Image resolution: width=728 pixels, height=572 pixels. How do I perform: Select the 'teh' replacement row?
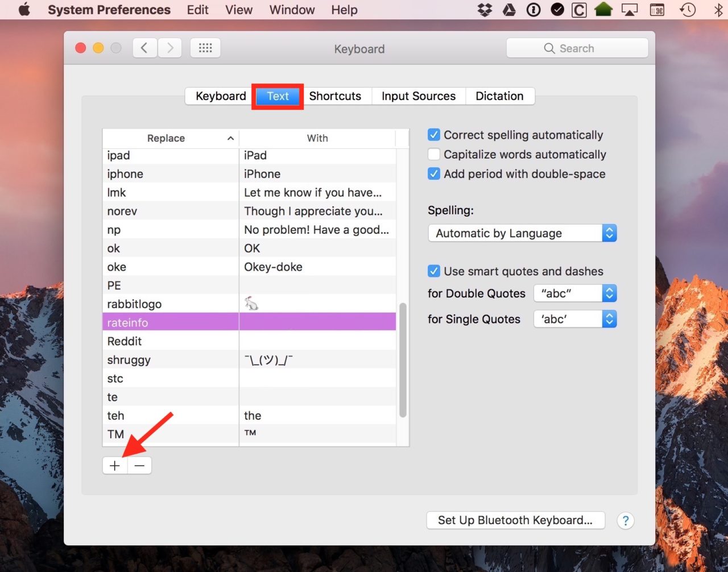249,416
